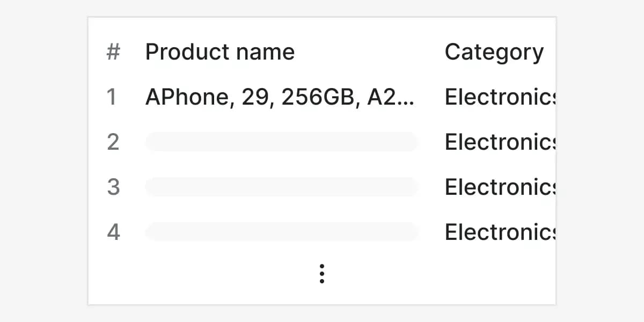
Task: Expand hidden rows via the ellipsis indicator
Action: point(321,274)
